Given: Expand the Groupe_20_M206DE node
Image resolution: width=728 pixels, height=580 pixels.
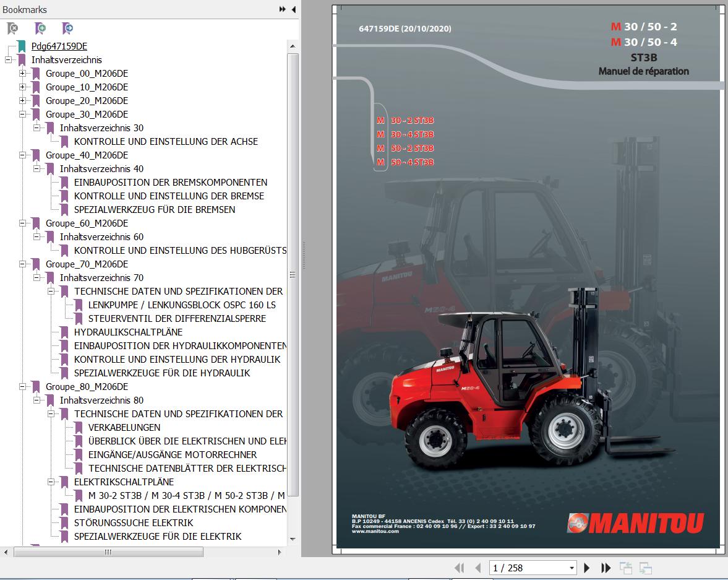Looking at the screenshot, I should point(22,100).
